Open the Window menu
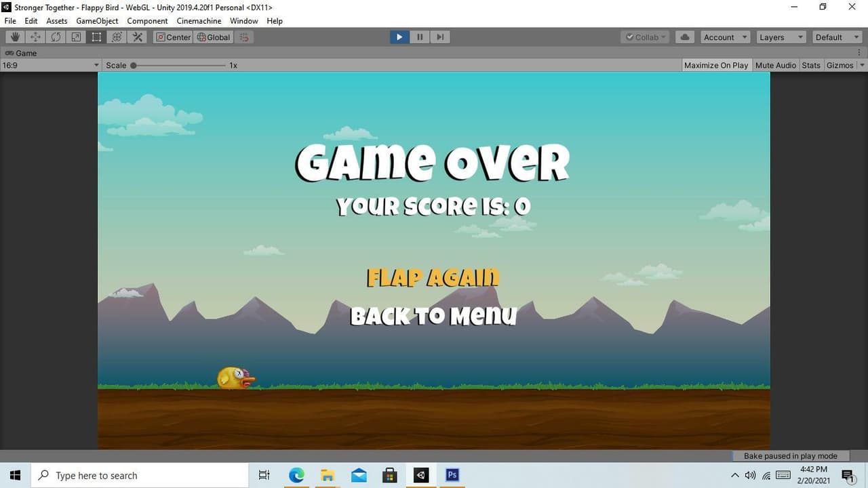Screen dimensions: 868x488 tap(243, 21)
